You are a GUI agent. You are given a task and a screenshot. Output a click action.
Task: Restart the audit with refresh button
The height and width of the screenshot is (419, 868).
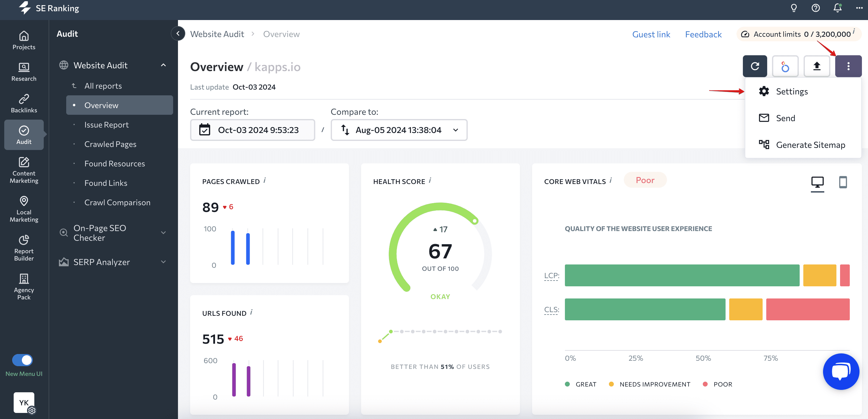point(755,66)
